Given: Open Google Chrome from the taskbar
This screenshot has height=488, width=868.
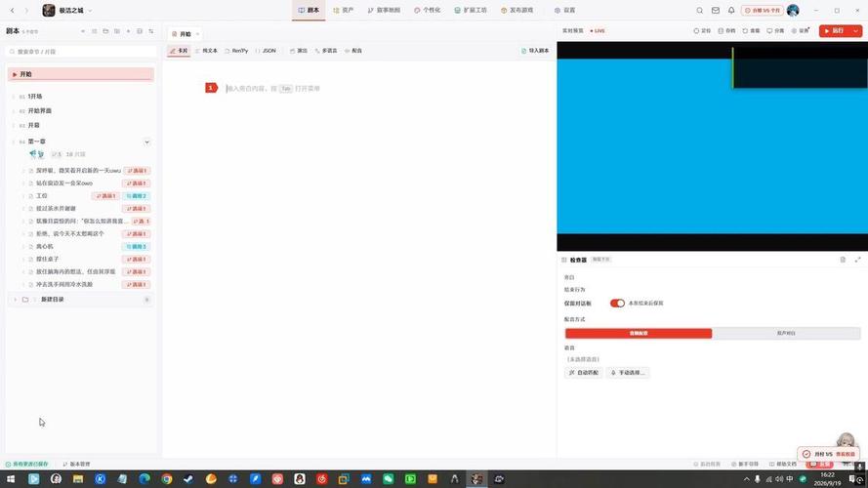Looking at the screenshot, I should [167, 479].
